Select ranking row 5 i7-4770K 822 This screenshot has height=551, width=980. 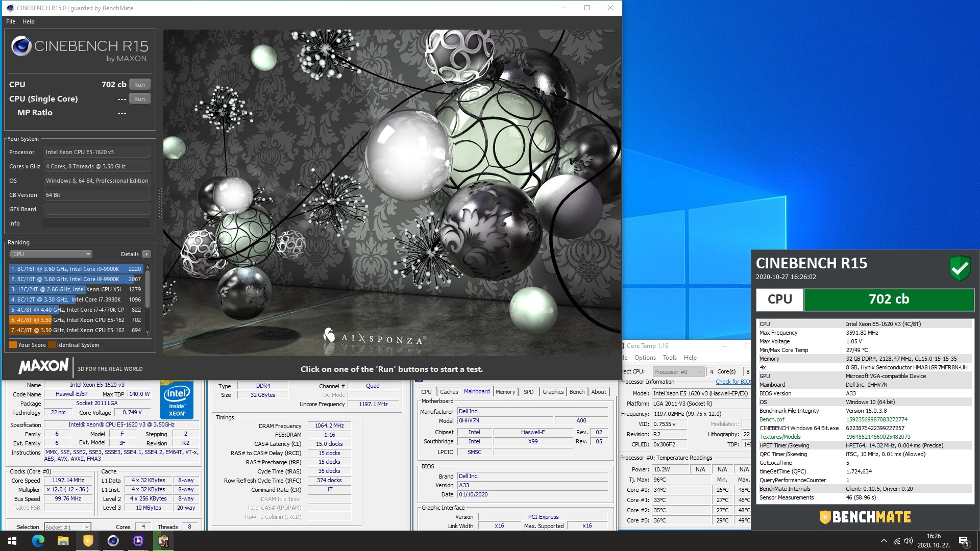(77, 310)
